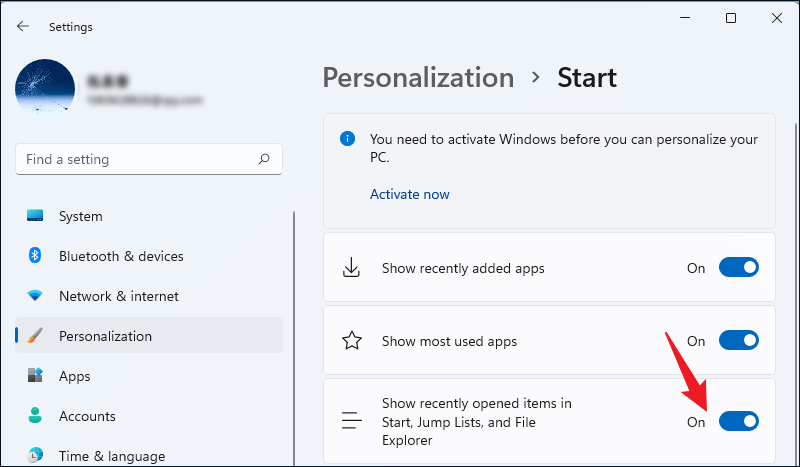Click the blue info icon
This screenshot has height=467, width=800.
pyautogui.click(x=347, y=138)
